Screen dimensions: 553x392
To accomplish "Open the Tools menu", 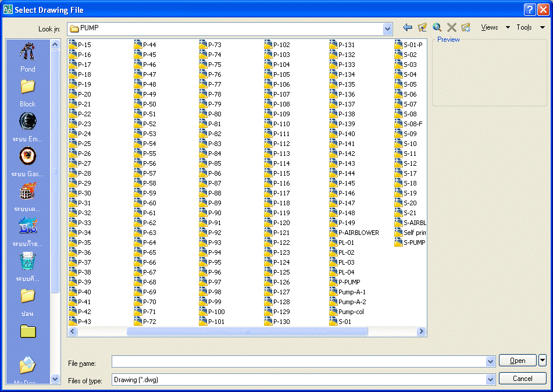I will click(525, 27).
